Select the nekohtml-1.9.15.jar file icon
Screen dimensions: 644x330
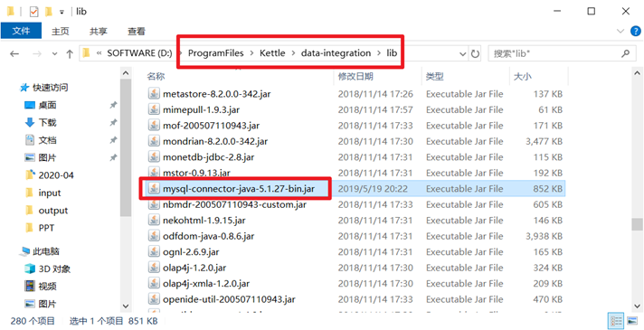click(x=154, y=221)
